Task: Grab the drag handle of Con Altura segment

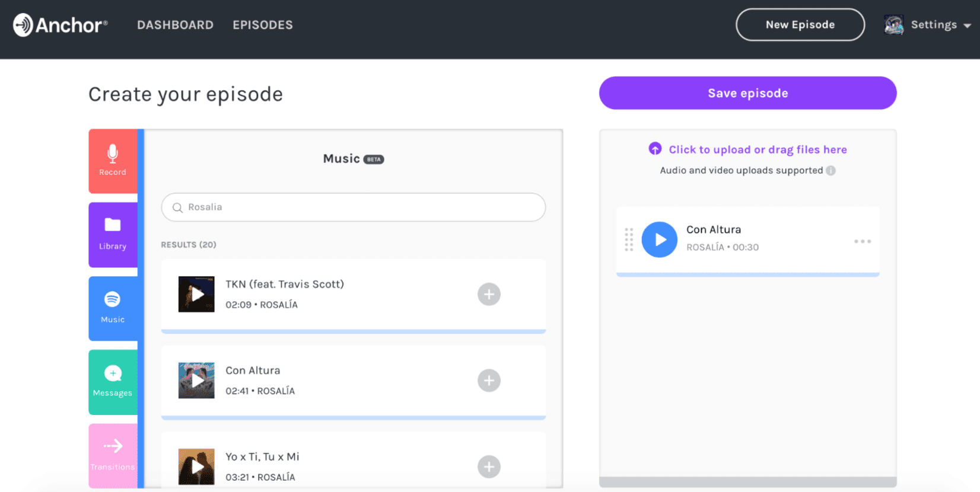Action: click(629, 239)
